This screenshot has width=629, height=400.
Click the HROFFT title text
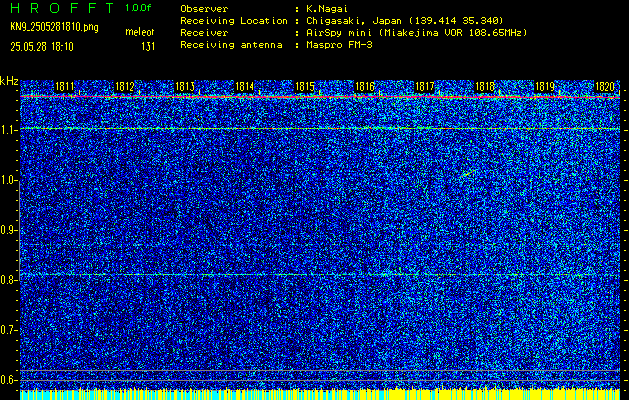click(62, 8)
